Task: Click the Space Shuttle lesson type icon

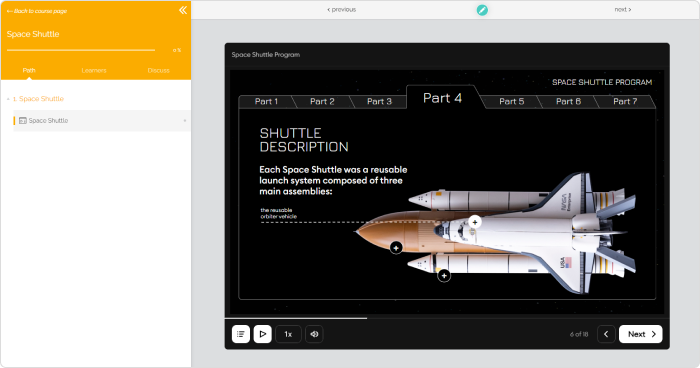Action: pos(23,121)
